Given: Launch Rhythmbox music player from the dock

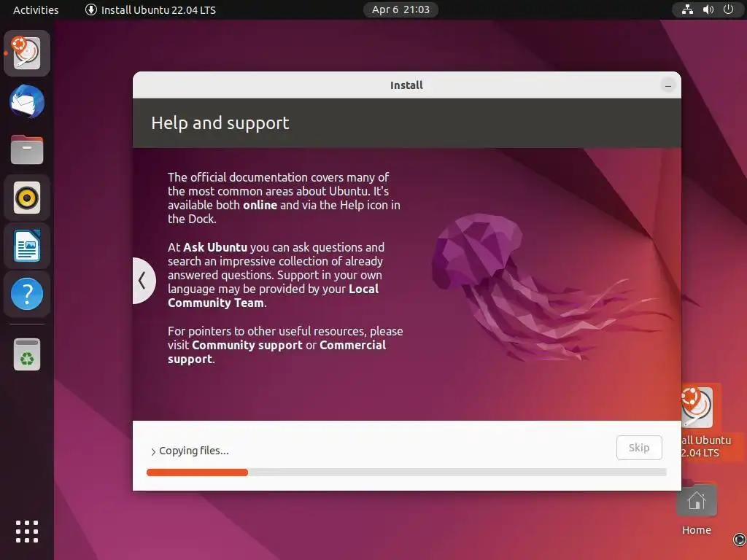Looking at the screenshot, I should coord(27,198).
